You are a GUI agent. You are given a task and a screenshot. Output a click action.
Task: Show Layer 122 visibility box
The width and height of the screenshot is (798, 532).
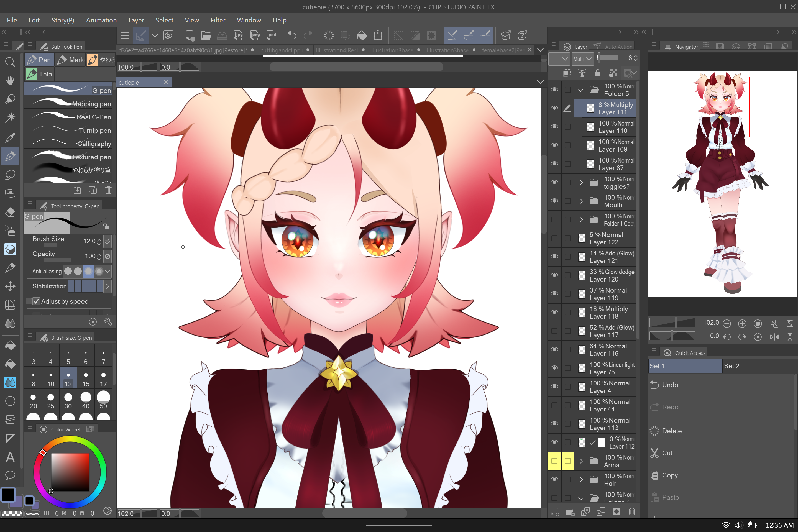pyautogui.click(x=554, y=238)
